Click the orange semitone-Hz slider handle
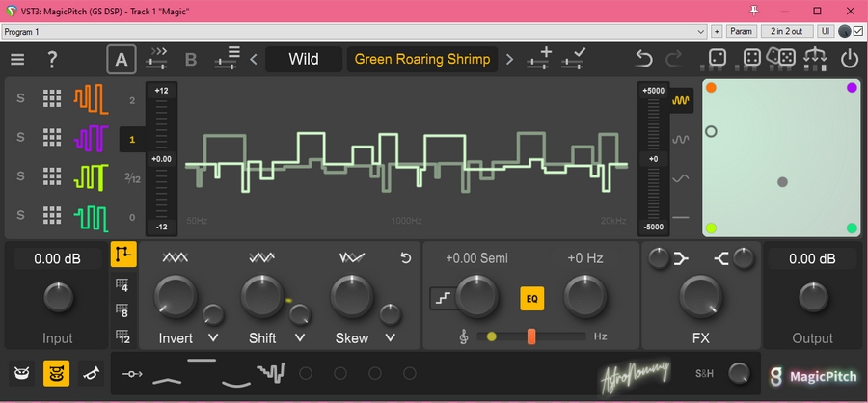 pyautogui.click(x=531, y=336)
